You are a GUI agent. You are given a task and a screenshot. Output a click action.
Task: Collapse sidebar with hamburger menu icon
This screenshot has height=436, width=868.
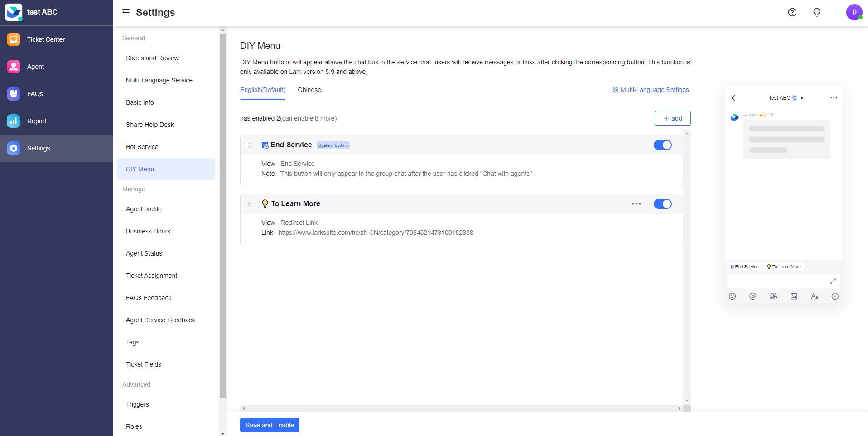[126, 12]
